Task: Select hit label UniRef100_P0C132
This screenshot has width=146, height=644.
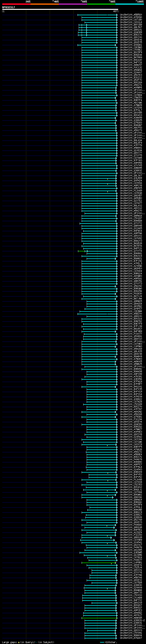Action: point(131,67)
